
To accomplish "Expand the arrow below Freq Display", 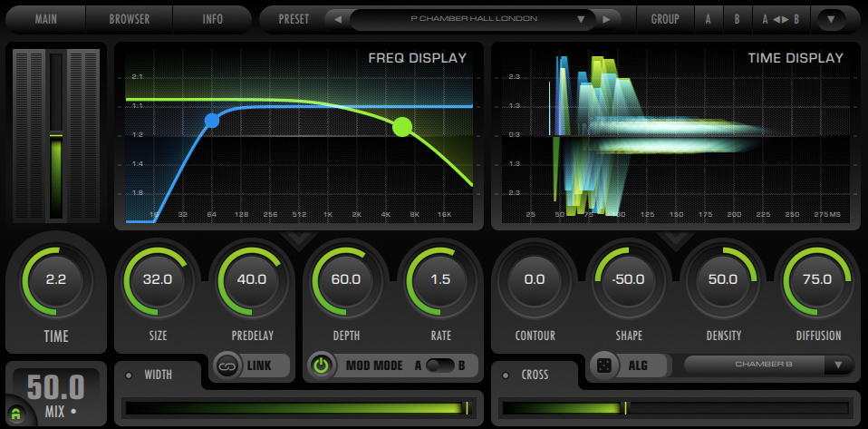I will click(x=299, y=241).
